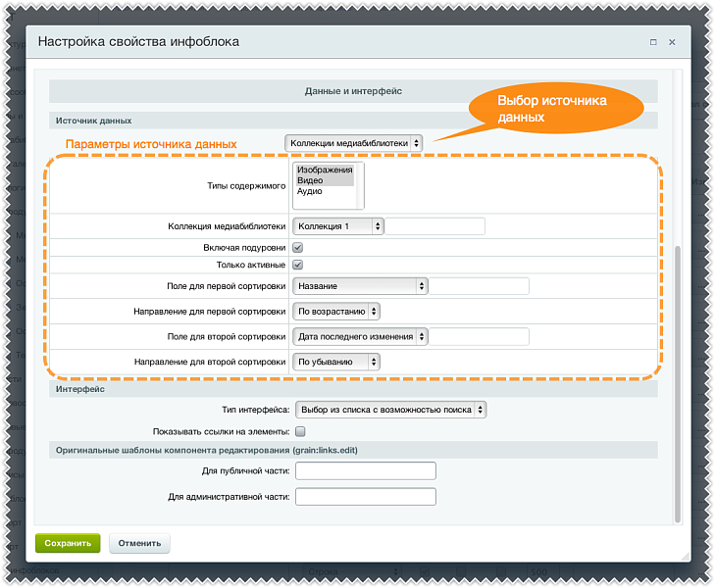Open second sort field 'Дата последнего изменения'
Screen dimensions: 715x588
[x=360, y=337]
